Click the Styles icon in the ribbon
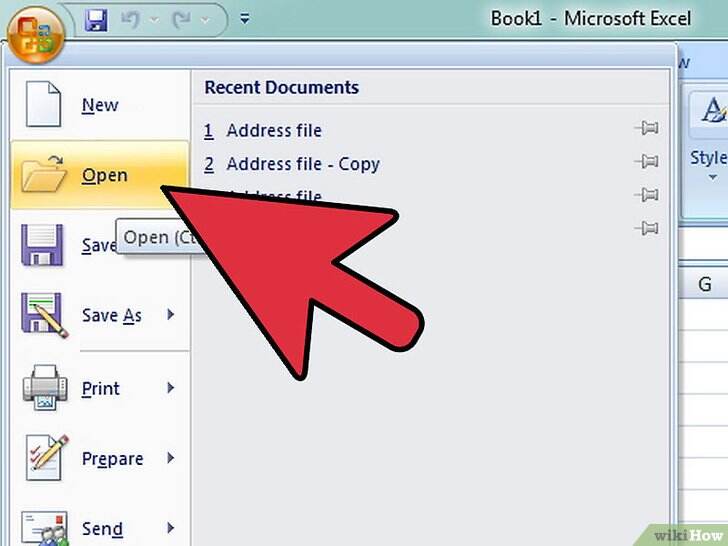The height and width of the screenshot is (546, 728). coord(713,111)
